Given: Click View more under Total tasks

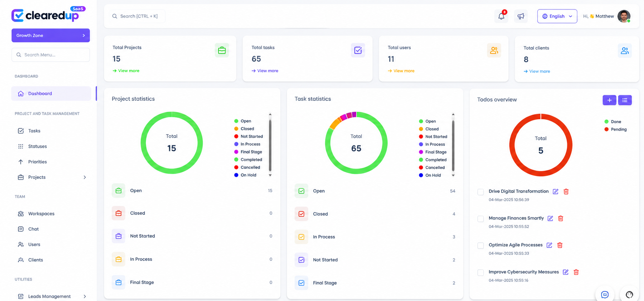Looking at the screenshot, I should pyautogui.click(x=265, y=71).
